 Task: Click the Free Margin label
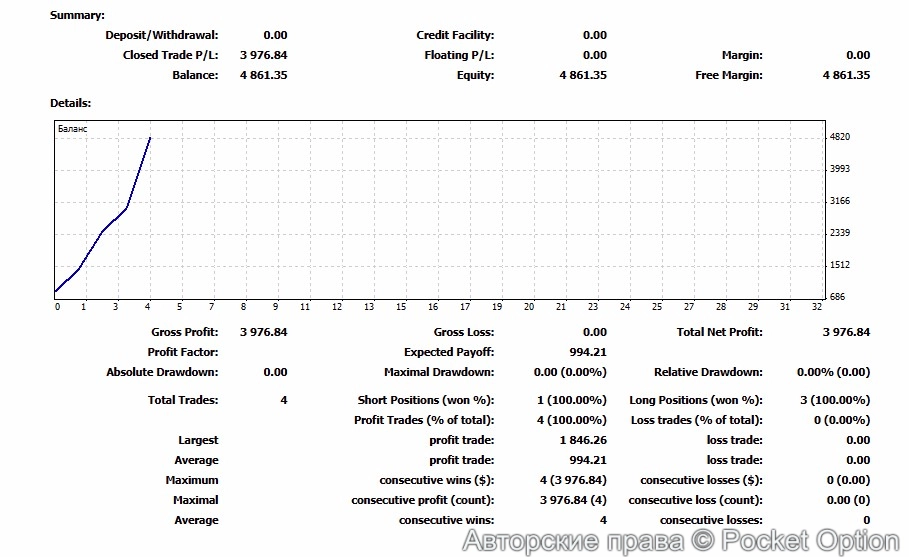728,75
